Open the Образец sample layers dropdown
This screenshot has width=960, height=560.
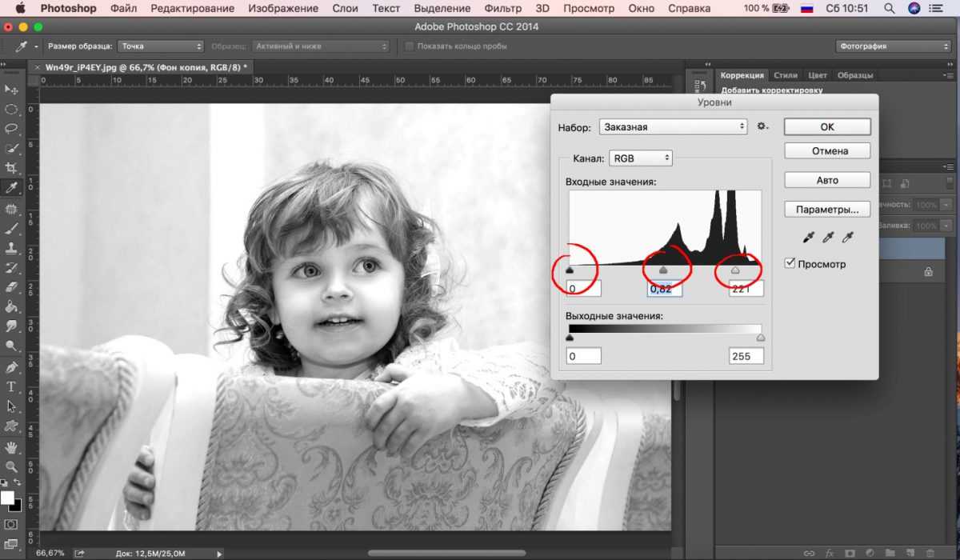(x=321, y=46)
